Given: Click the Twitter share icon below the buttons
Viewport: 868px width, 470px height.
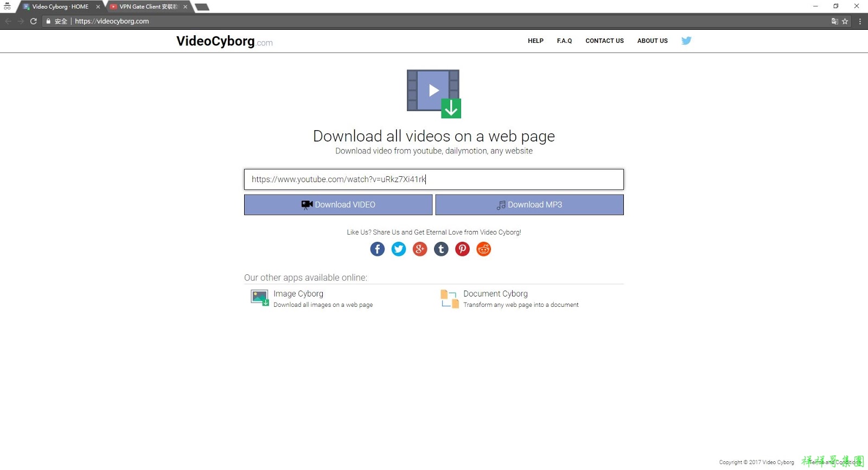Looking at the screenshot, I should [399, 249].
